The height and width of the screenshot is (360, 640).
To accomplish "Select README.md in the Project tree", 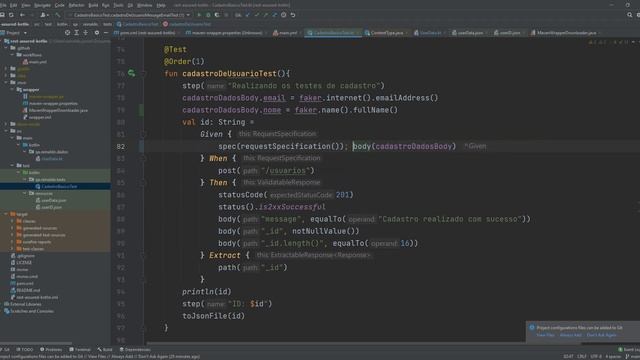I will pyautogui.click(x=25, y=290).
